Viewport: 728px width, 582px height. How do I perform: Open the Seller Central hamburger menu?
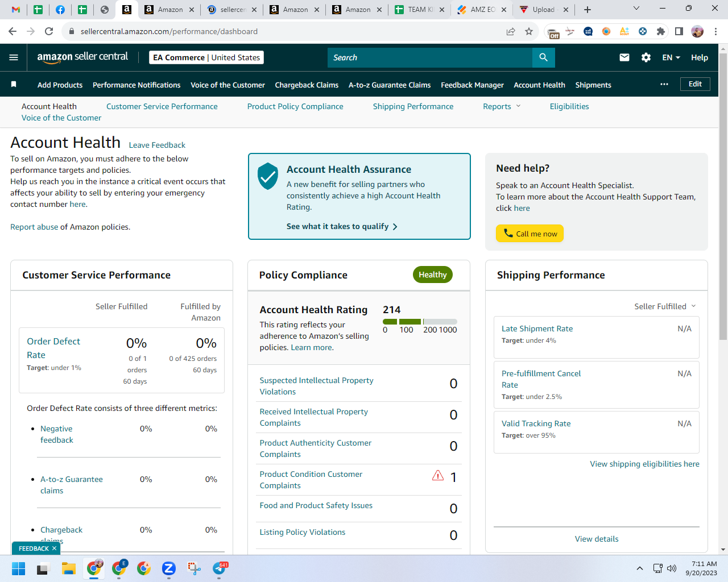14,57
